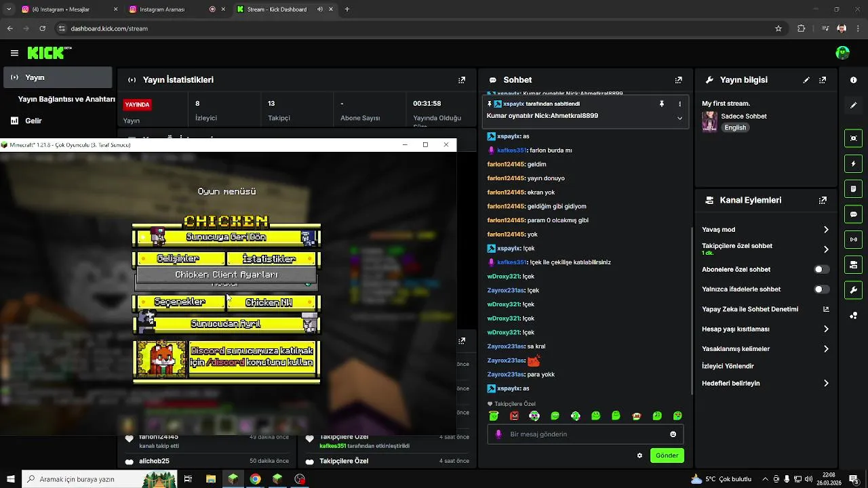Show hidden system tray icons
This screenshot has height=488, width=868.
tap(765, 479)
